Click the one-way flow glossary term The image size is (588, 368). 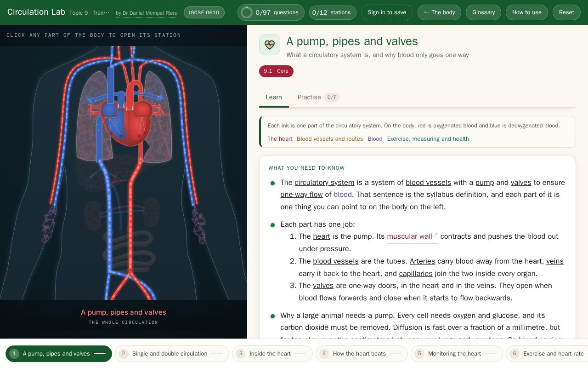coord(301,195)
